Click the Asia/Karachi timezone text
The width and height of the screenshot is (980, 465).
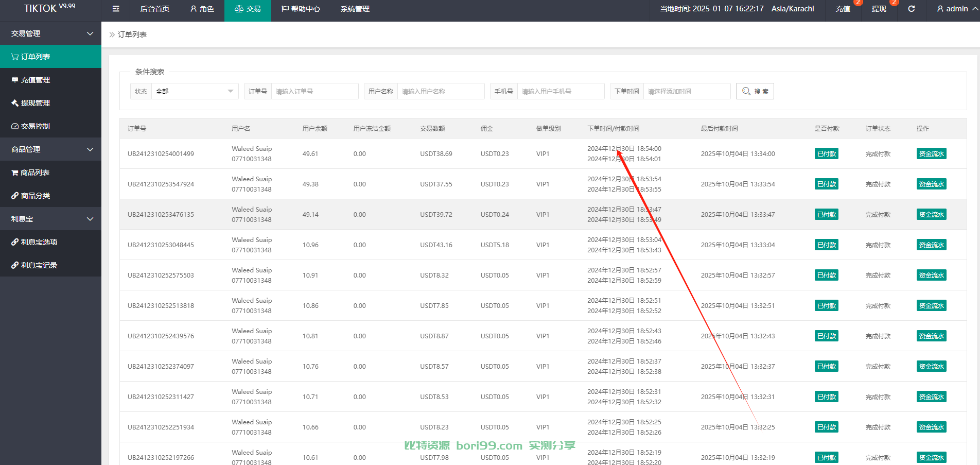pyautogui.click(x=793, y=9)
